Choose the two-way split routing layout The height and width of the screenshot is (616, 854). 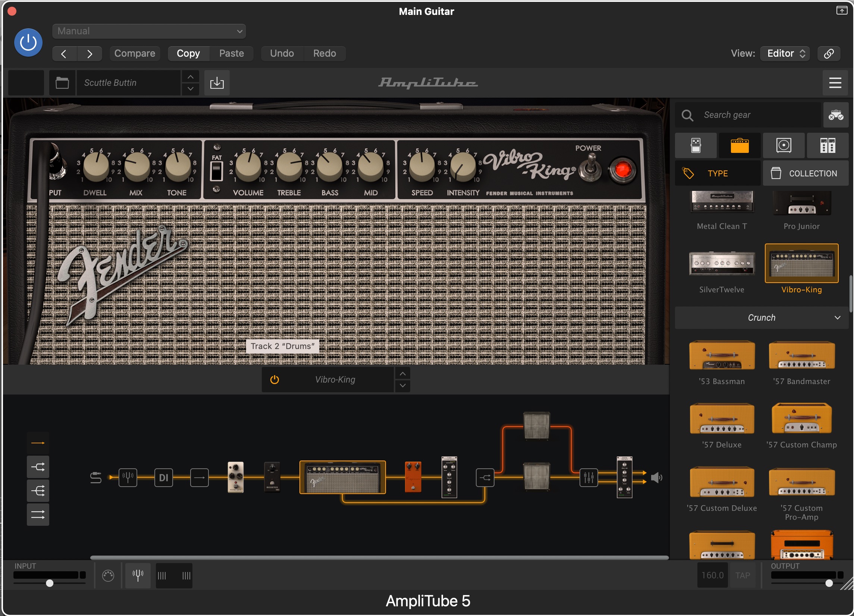click(x=38, y=467)
